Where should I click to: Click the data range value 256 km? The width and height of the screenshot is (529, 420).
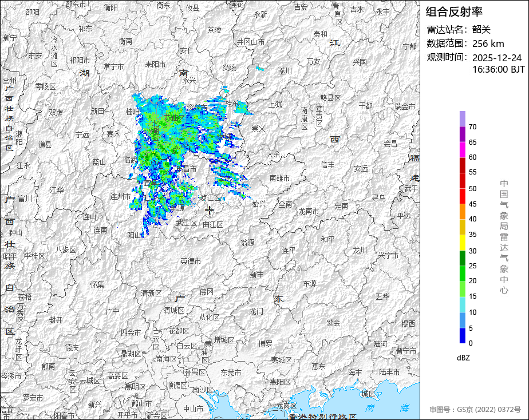click(x=488, y=44)
